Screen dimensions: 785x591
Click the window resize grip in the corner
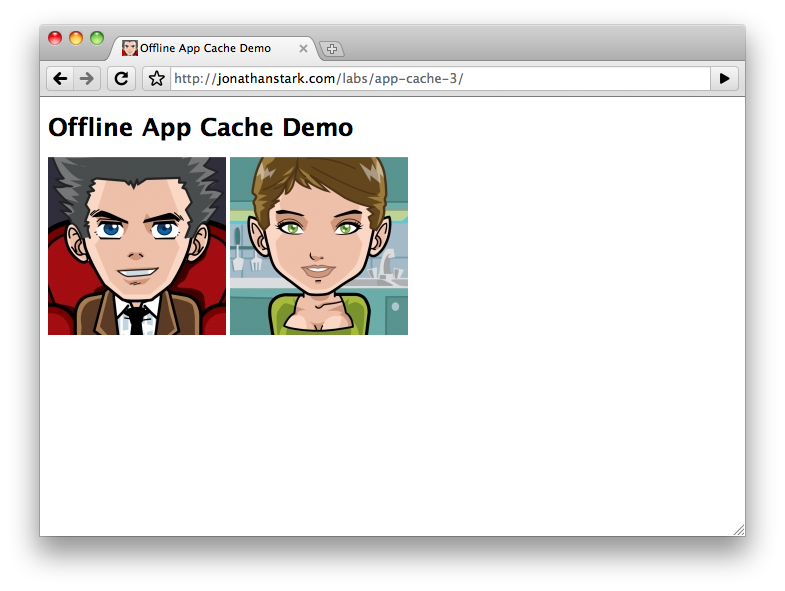(x=739, y=529)
